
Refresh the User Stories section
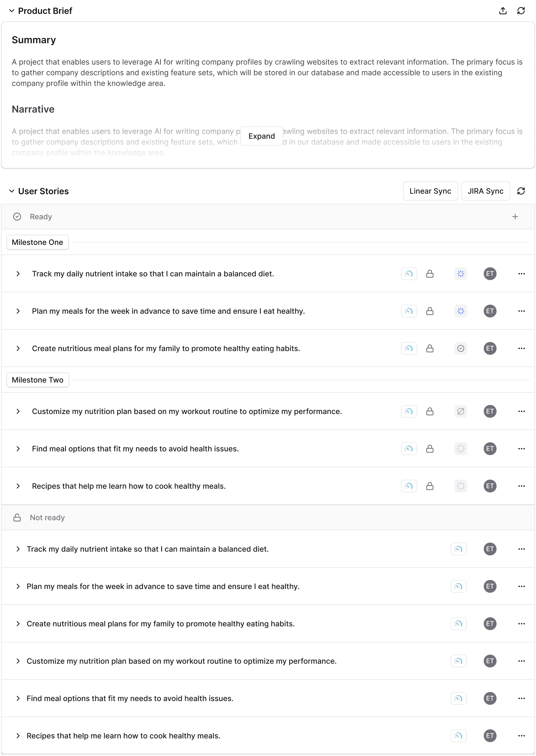coord(521,191)
